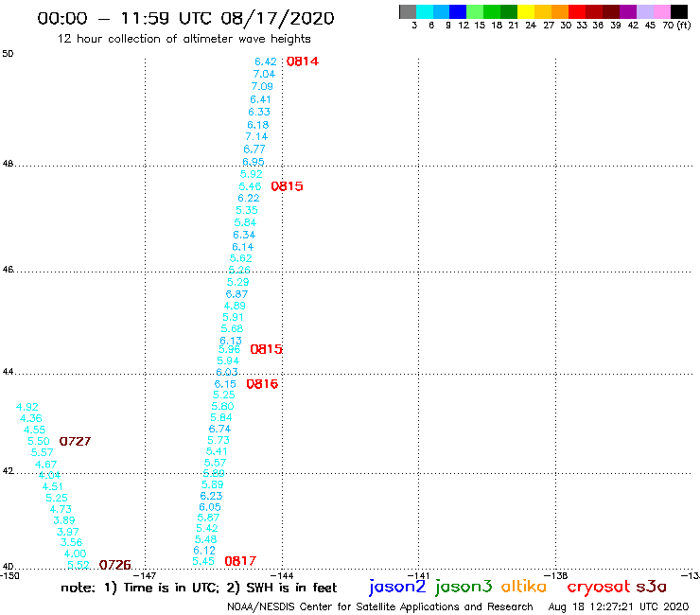This screenshot has width=700, height=615.
Task: Click the 4.92 wave height value
Action: (27, 407)
